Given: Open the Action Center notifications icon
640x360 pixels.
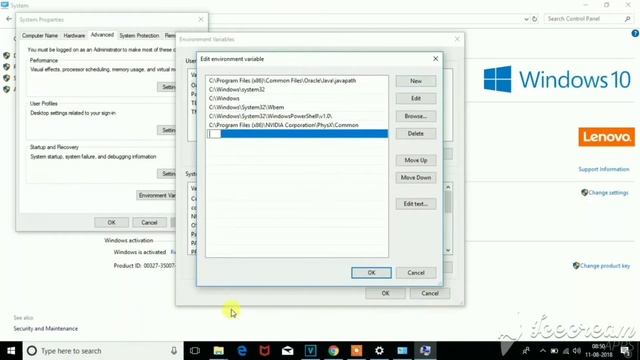Looking at the screenshot, I should pyautogui.click(x=625, y=351).
